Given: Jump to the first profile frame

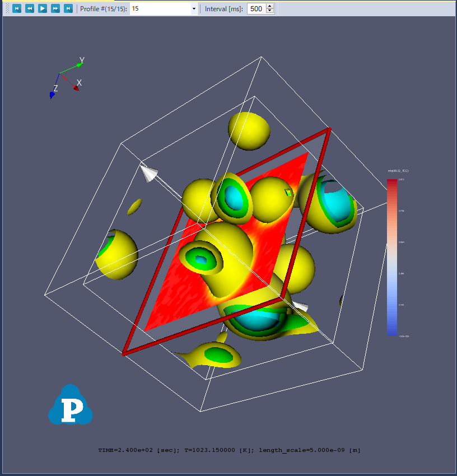Looking at the screenshot, I should (17, 9).
